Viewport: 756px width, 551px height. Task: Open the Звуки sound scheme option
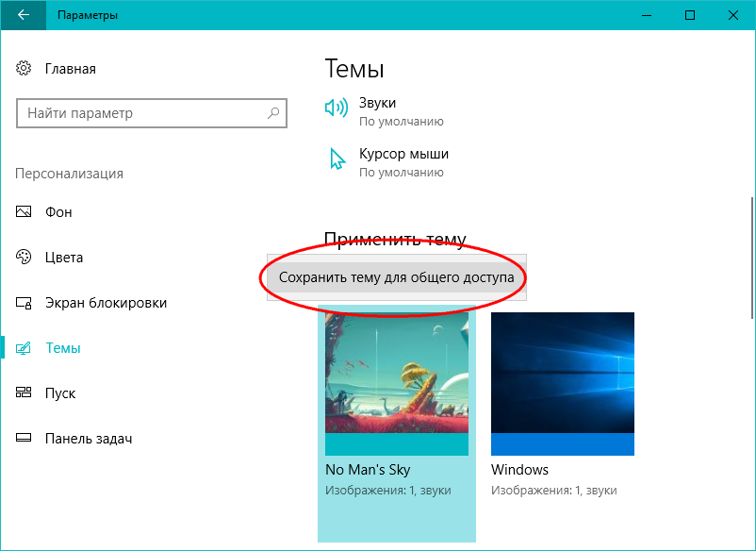coord(377,103)
